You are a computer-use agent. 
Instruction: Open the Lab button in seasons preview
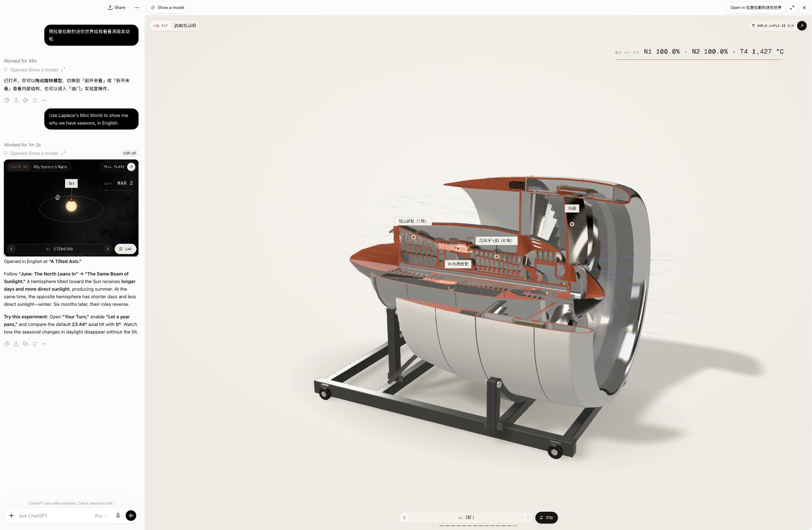point(125,249)
